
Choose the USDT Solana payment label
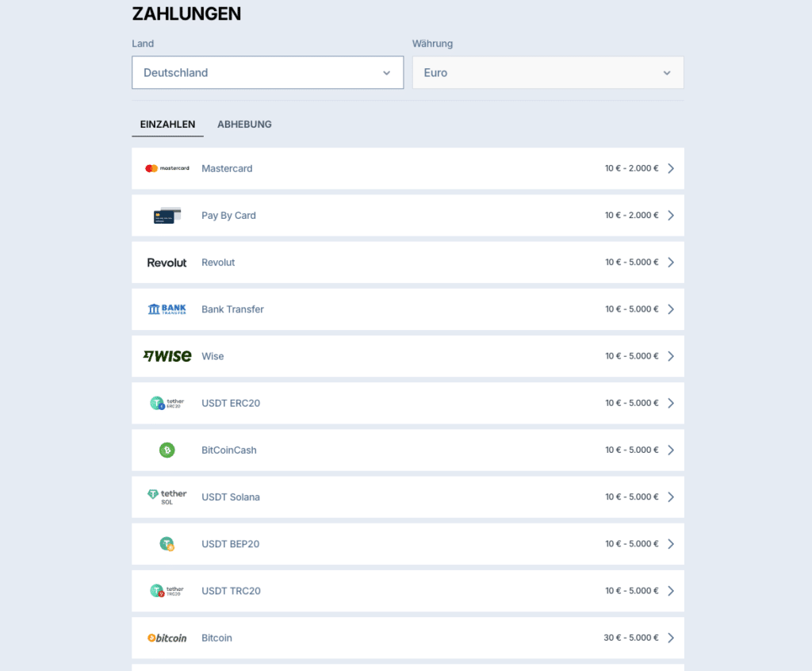click(231, 497)
